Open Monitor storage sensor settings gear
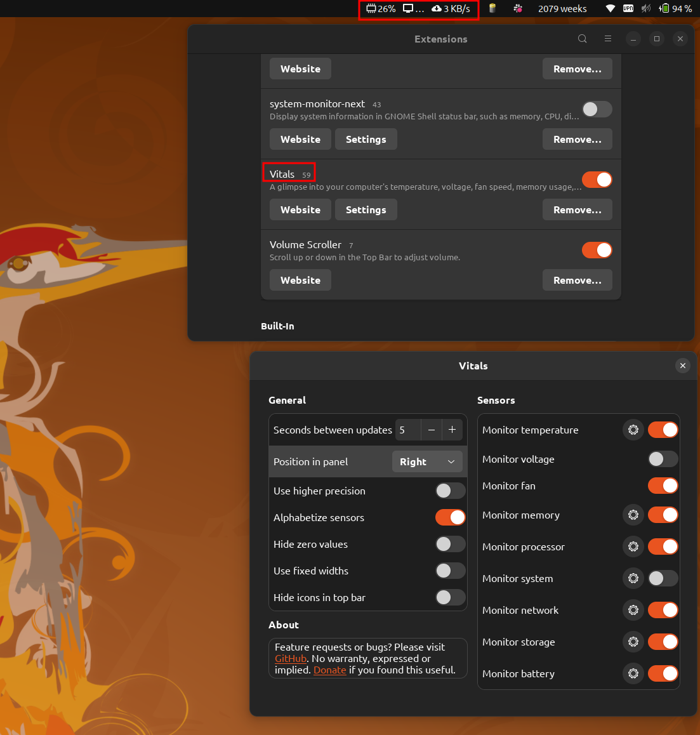Screen dimensions: 700x735 [633, 642]
